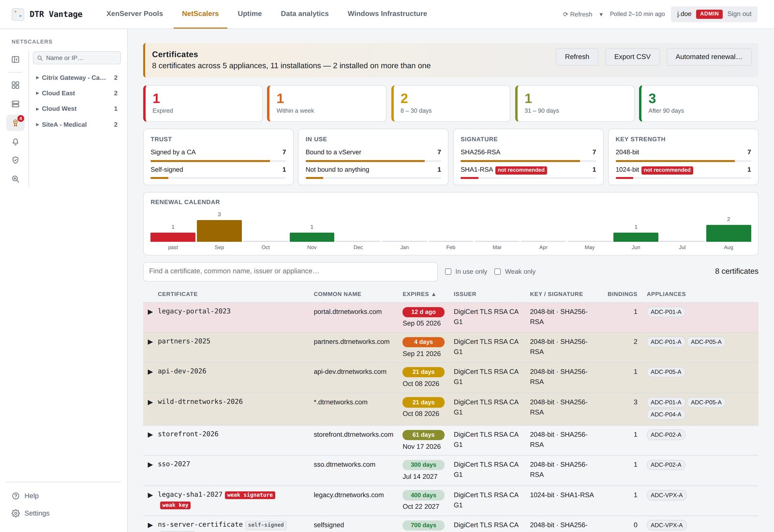Open the dashboard grid icon in sidebar
Image resolution: width=774 pixels, height=532 pixels.
click(15, 85)
